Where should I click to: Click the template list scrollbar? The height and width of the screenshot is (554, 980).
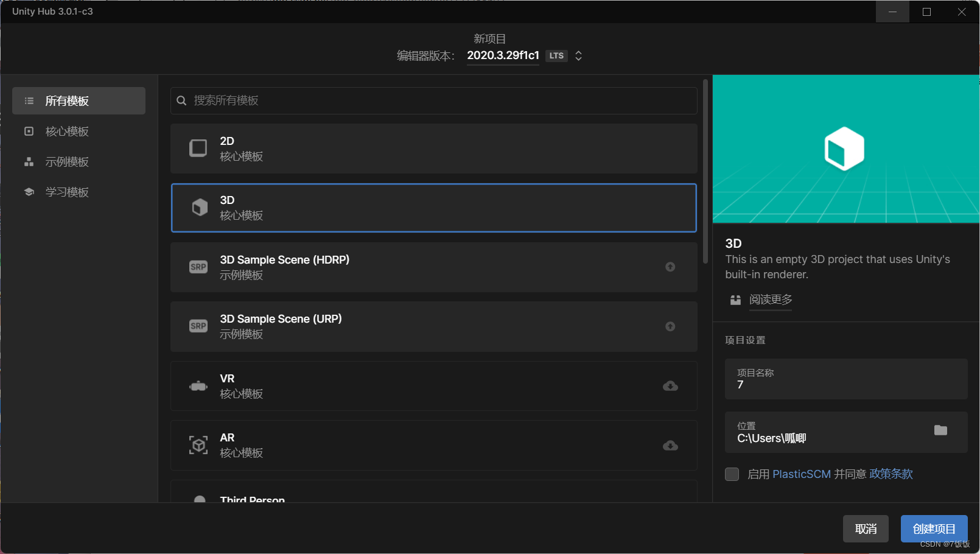click(705, 171)
